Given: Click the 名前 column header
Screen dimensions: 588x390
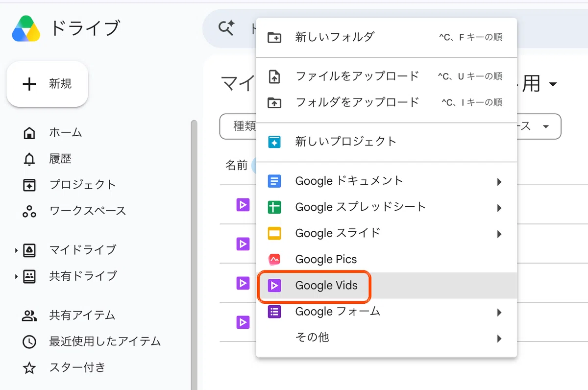Looking at the screenshot, I should (236, 166).
